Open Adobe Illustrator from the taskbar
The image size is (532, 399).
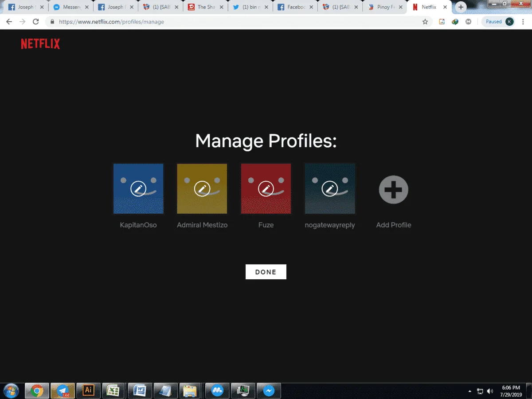(x=88, y=391)
